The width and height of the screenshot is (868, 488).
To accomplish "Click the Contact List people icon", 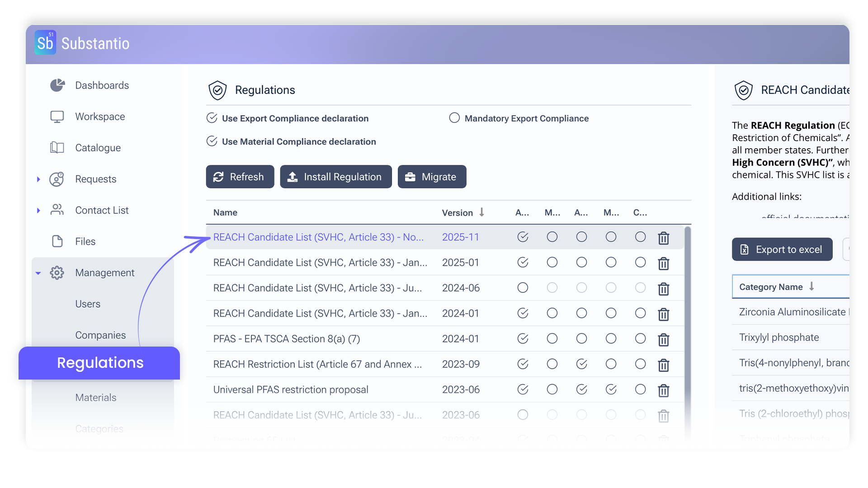I will (57, 210).
